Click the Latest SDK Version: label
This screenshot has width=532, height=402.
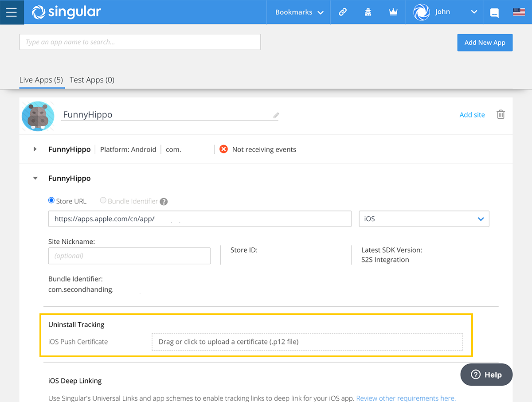[x=391, y=250]
